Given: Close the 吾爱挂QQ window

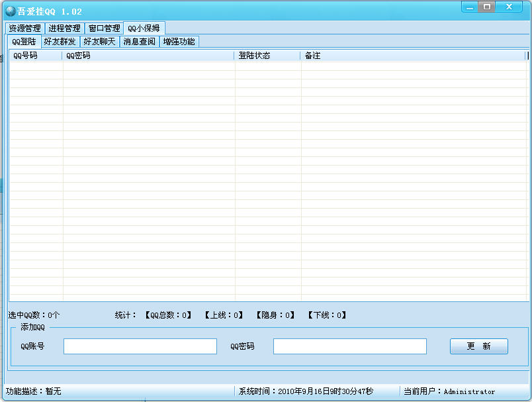Looking at the screenshot, I should click(x=509, y=7).
